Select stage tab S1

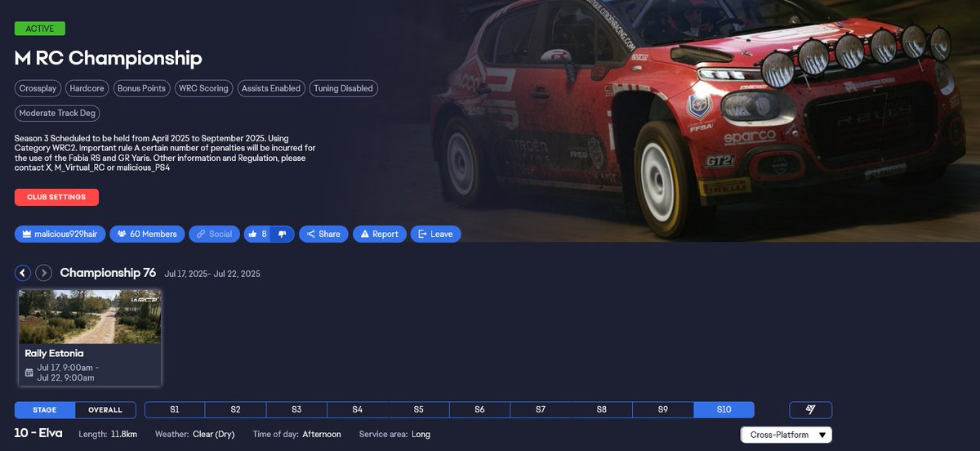click(x=175, y=409)
